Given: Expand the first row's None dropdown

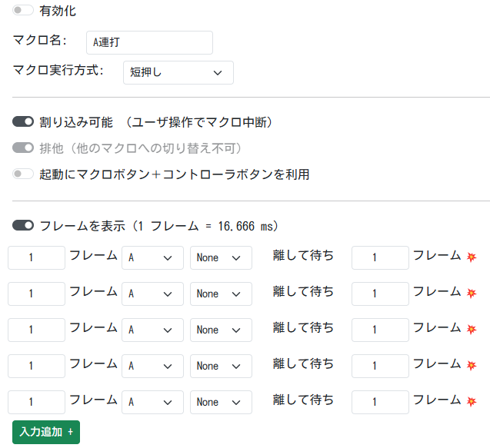Looking at the screenshot, I should pyautogui.click(x=221, y=257).
